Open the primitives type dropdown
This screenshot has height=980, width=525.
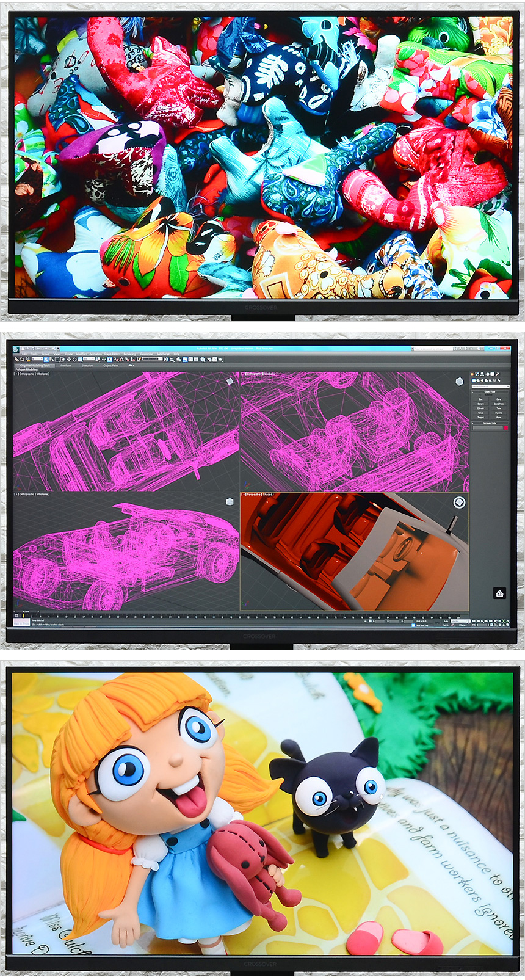490,386
